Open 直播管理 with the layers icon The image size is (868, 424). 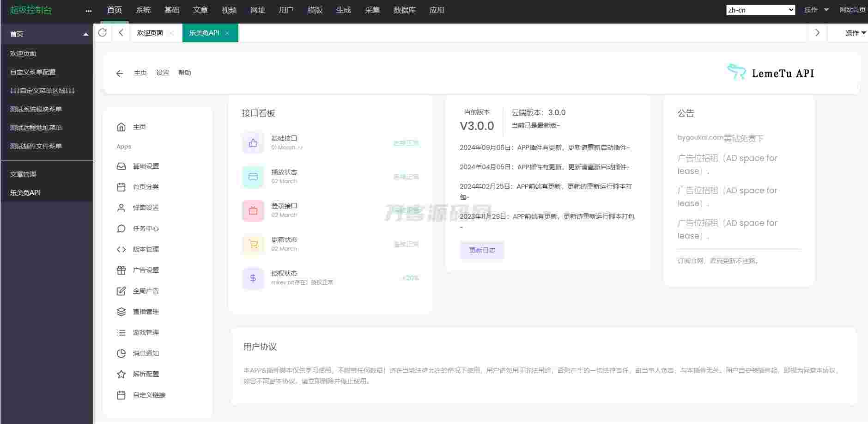146,312
